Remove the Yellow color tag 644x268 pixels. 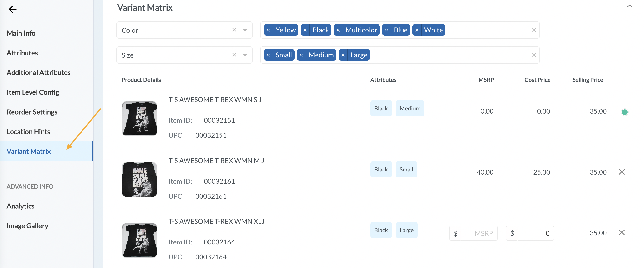(269, 30)
